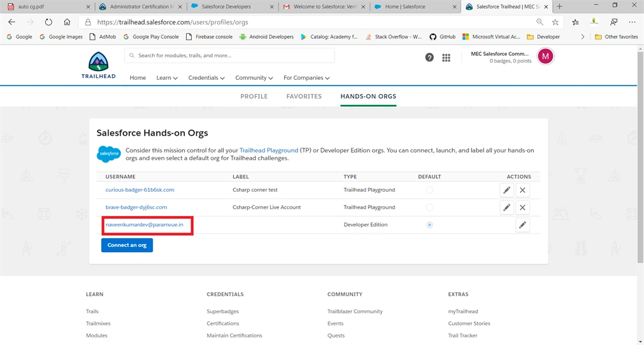Disconnect the brave-badger org

click(x=523, y=207)
